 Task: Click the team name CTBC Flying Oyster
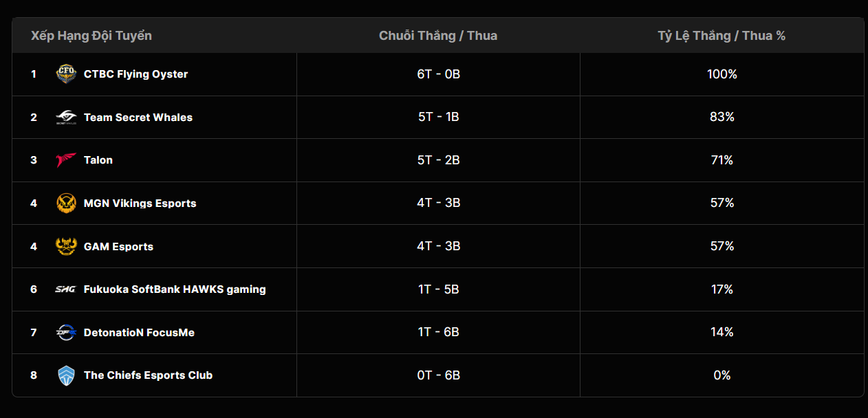coord(135,74)
